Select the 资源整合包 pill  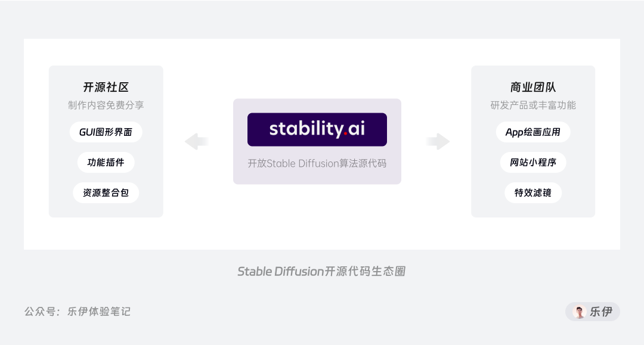click(106, 193)
